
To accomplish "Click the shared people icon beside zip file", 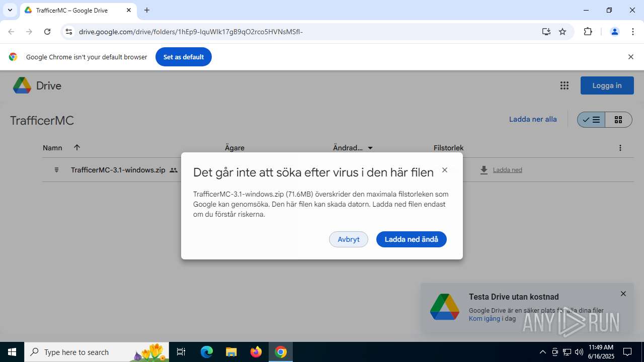I will click(x=174, y=170).
